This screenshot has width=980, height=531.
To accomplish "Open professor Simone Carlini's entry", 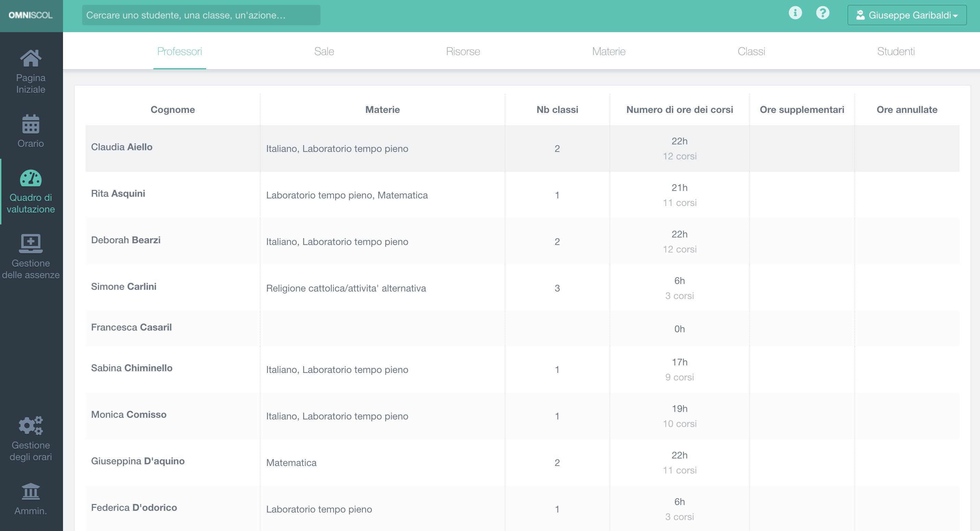I will (x=124, y=287).
